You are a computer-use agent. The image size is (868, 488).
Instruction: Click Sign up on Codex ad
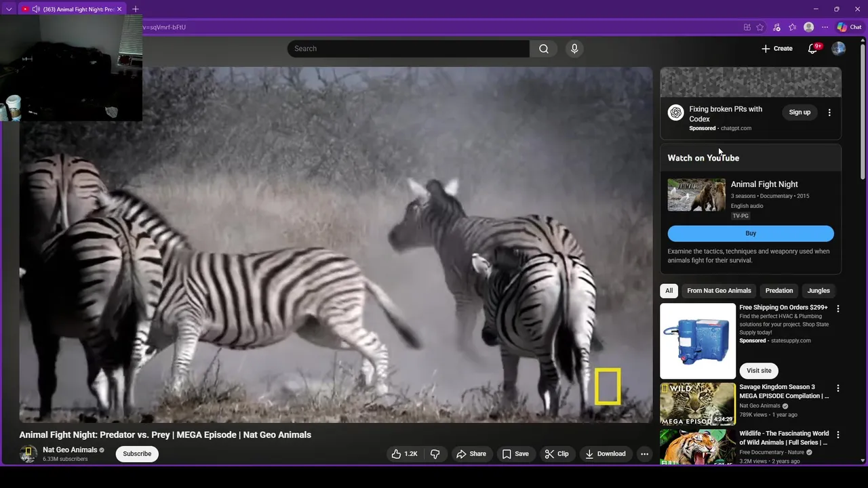point(800,113)
